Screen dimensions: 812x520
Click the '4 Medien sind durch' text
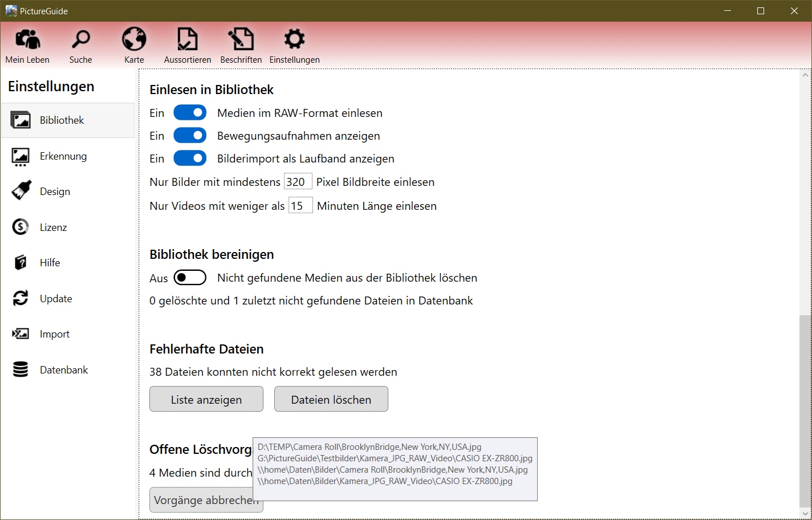[x=201, y=473]
